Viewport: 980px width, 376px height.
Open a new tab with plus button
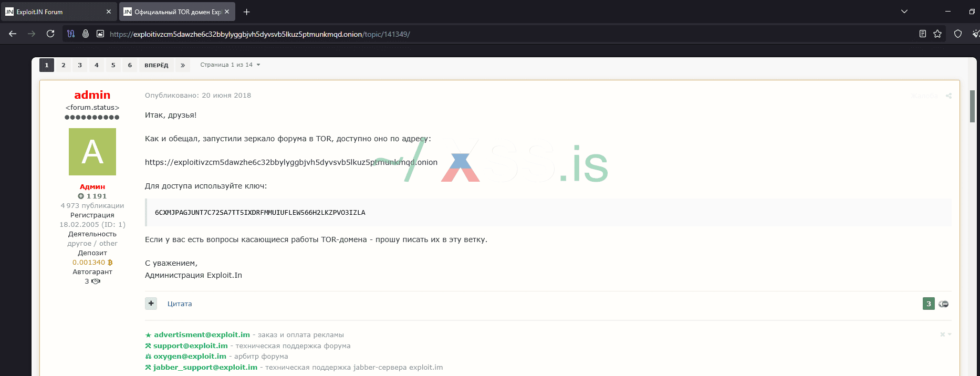pos(247,12)
